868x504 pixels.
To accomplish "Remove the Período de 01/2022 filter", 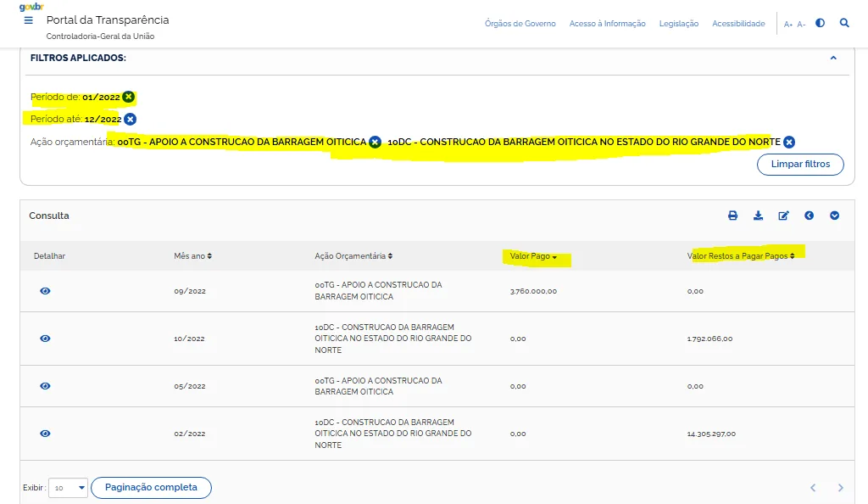I will (129, 97).
